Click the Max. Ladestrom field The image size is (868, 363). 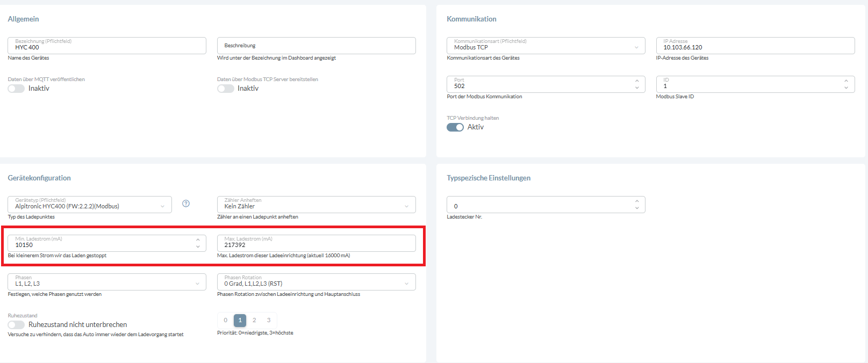316,244
